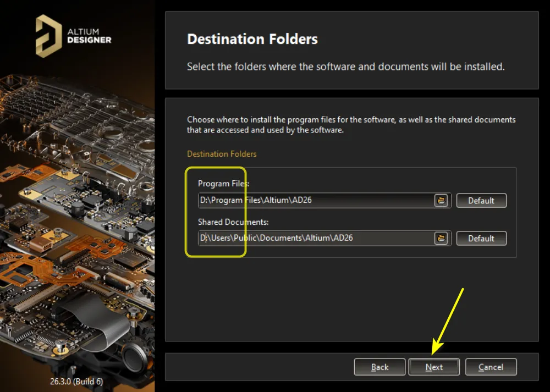Image resolution: width=550 pixels, height=392 pixels.
Task: Proceed with the Next button
Action: pos(434,367)
